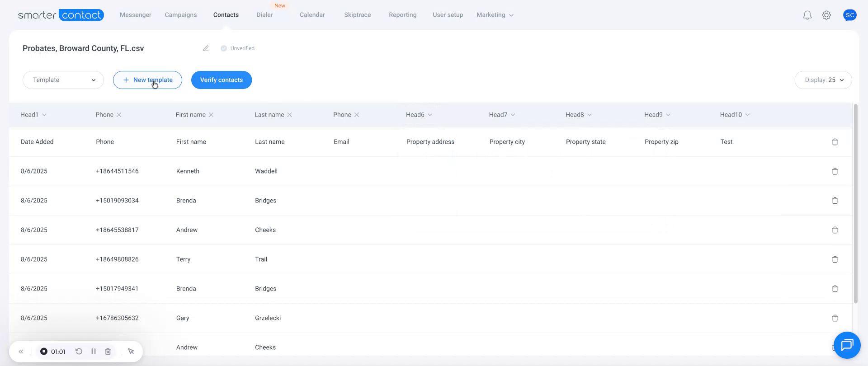Select the Grzelecki last name cell
The height and width of the screenshot is (366, 868).
tap(268, 318)
